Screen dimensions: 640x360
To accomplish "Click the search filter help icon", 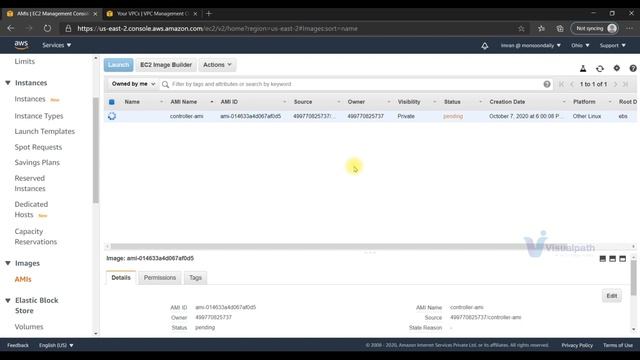I will click(x=547, y=84).
